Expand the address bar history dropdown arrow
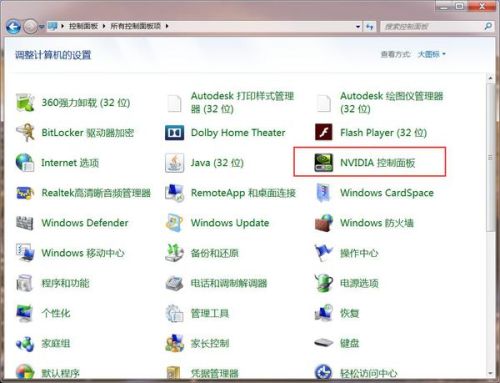 (x=358, y=26)
